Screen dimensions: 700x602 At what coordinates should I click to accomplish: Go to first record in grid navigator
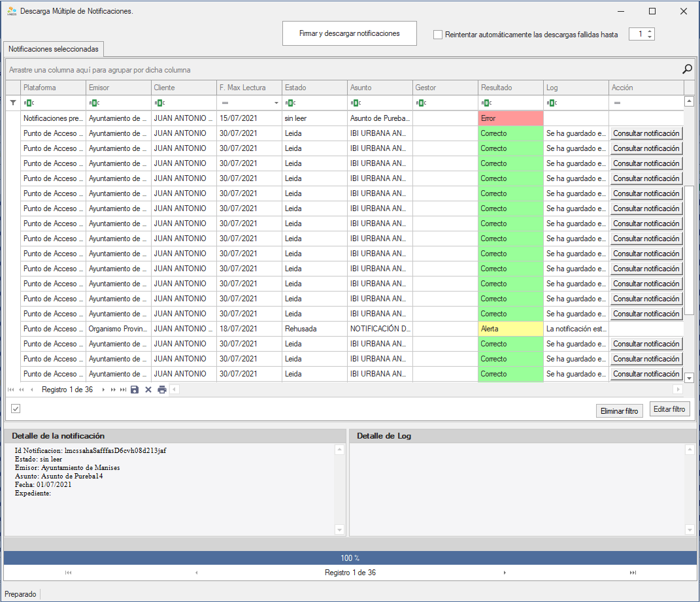pos(10,390)
